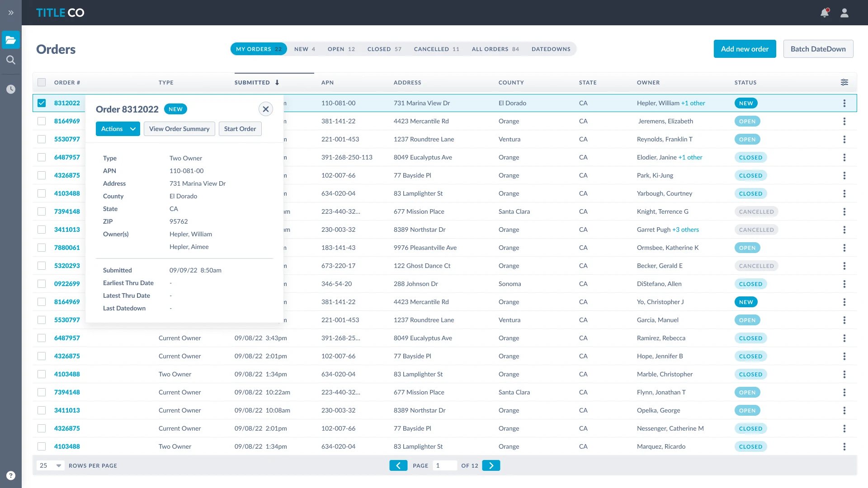The width and height of the screenshot is (868, 488).
Task: Close the Order 8312022 popup
Action: [x=266, y=109]
